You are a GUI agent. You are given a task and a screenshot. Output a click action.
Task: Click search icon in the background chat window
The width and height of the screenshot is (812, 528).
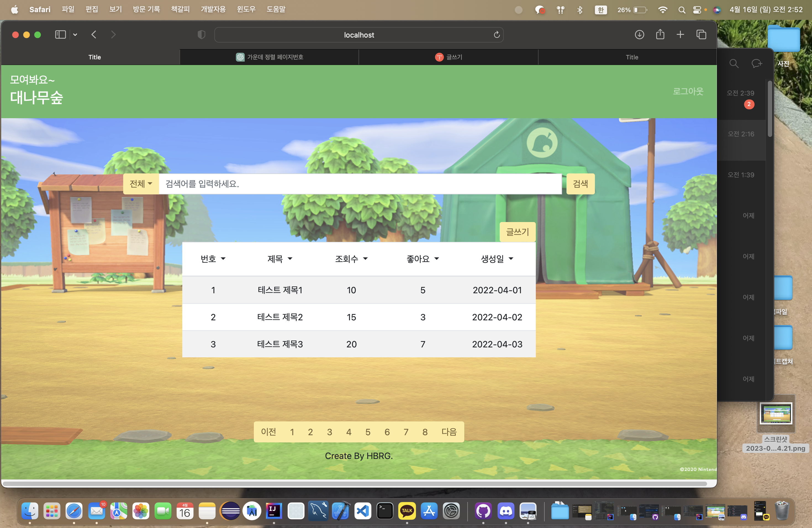coord(734,64)
